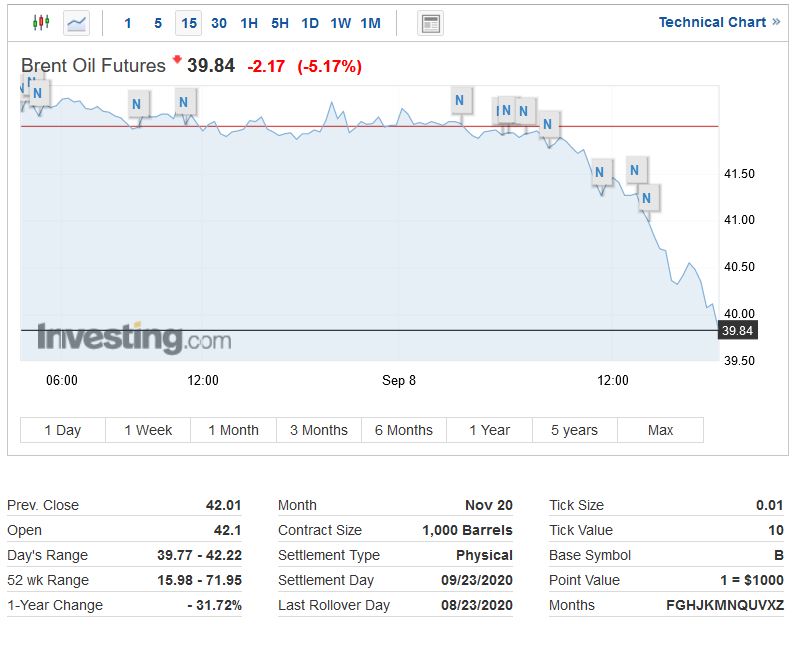This screenshot has height=649, width=797.
Task: Switch to candlestick chart type
Action: (41, 23)
